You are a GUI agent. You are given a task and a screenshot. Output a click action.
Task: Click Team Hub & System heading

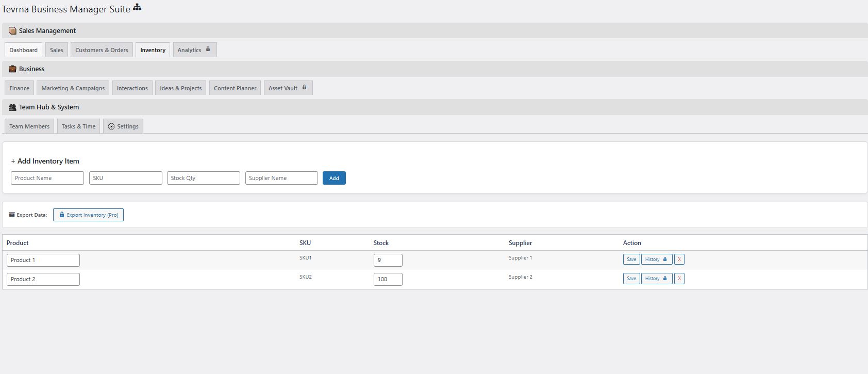coord(49,107)
